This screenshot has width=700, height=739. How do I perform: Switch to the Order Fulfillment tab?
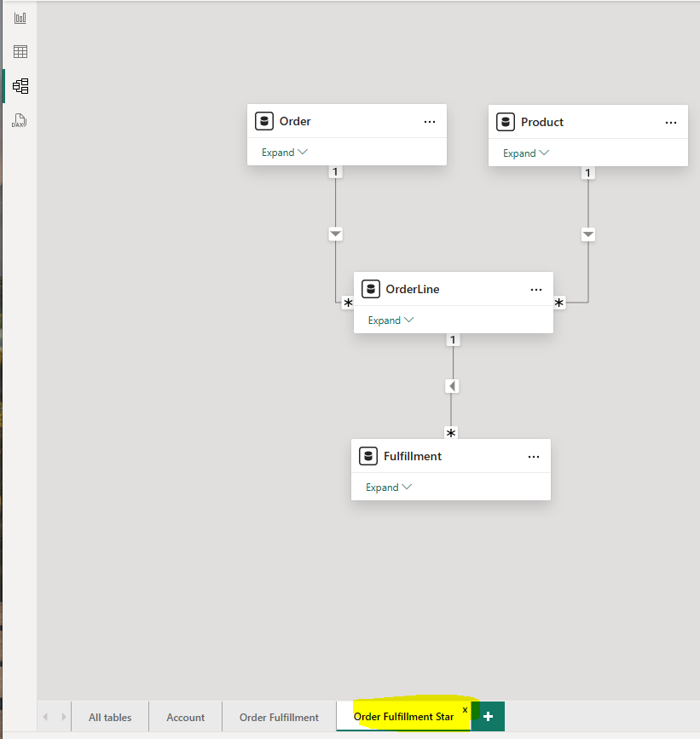click(279, 718)
